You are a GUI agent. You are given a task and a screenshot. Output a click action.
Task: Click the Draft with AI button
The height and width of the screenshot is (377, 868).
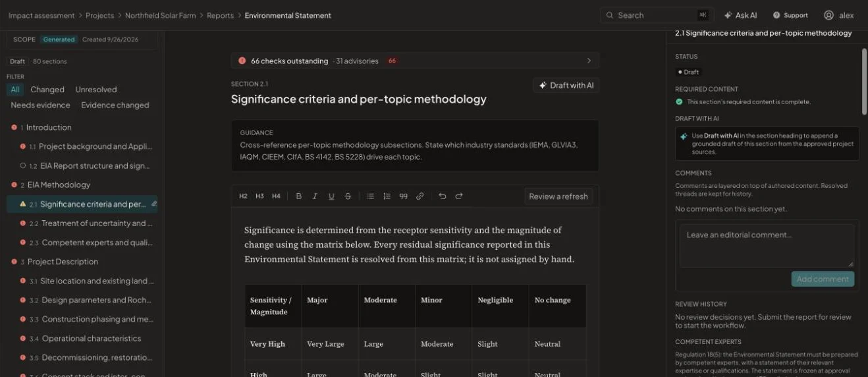click(566, 85)
